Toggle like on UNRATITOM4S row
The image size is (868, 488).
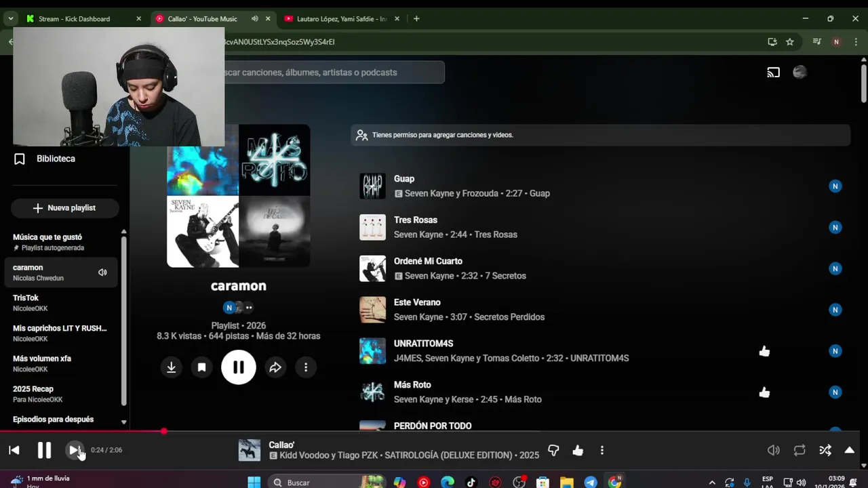[764, 351]
